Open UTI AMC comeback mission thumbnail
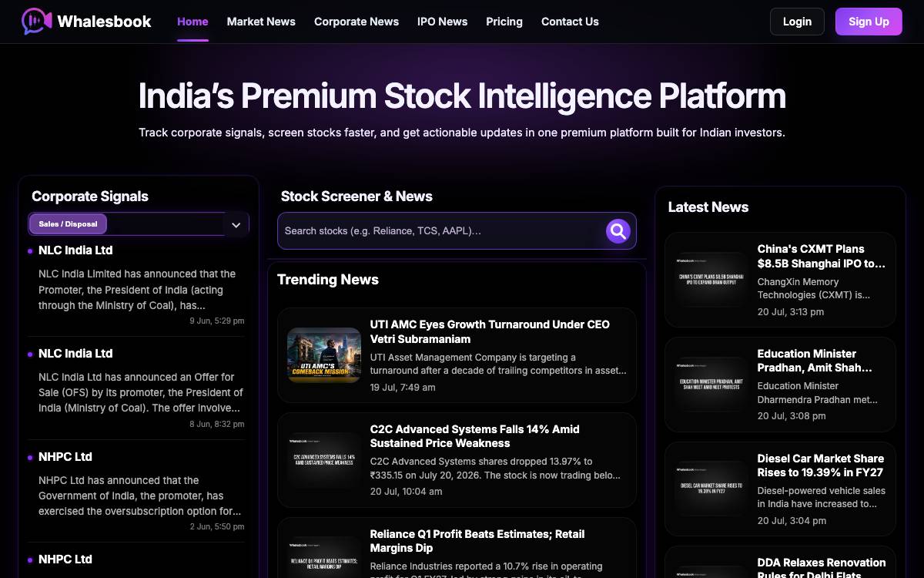This screenshot has height=578, width=924. tap(324, 355)
